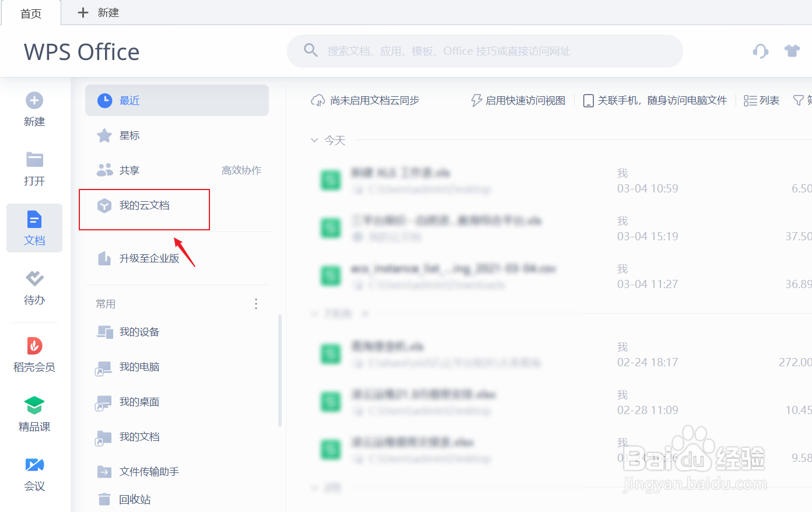Click the WPS Office logo title
812x512 pixels.
(x=82, y=52)
